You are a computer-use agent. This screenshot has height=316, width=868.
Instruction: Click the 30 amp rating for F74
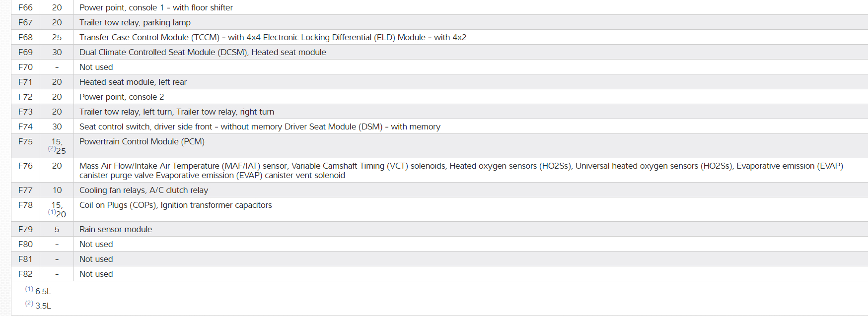57,126
